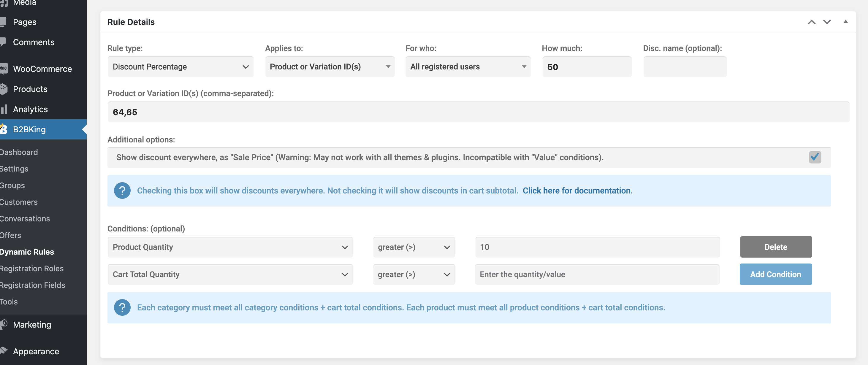Click the condition value field showing 10
This screenshot has height=365, width=868.
598,247
